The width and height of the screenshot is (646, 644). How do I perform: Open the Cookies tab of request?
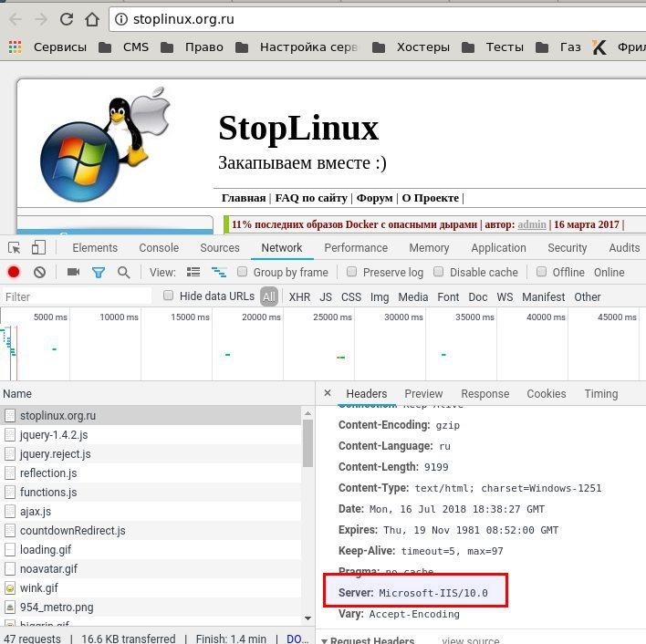[x=547, y=394]
